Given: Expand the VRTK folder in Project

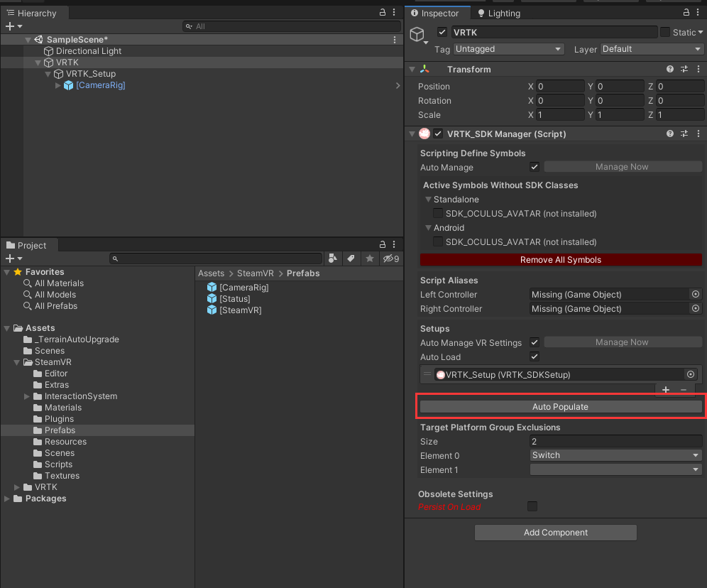Looking at the screenshot, I should (x=17, y=487).
